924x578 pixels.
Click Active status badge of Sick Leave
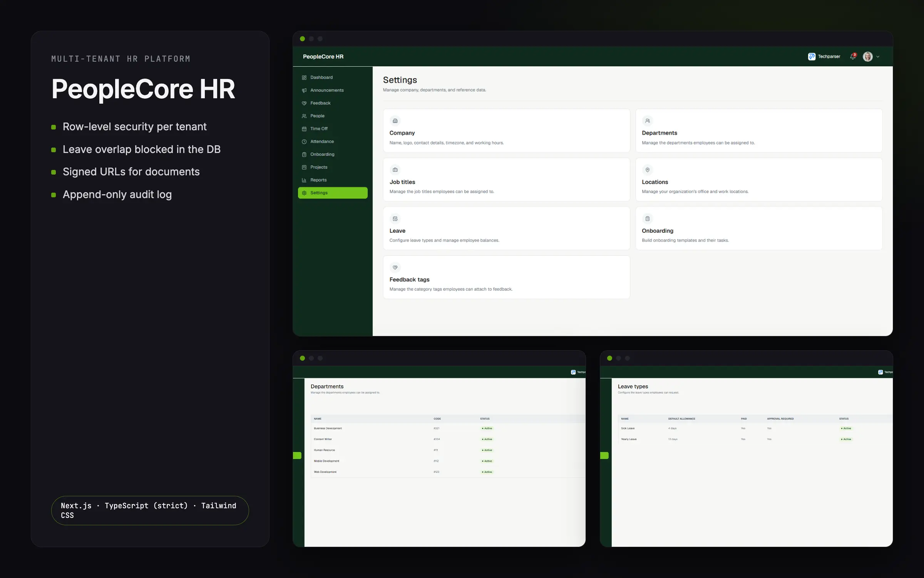point(846,428)
